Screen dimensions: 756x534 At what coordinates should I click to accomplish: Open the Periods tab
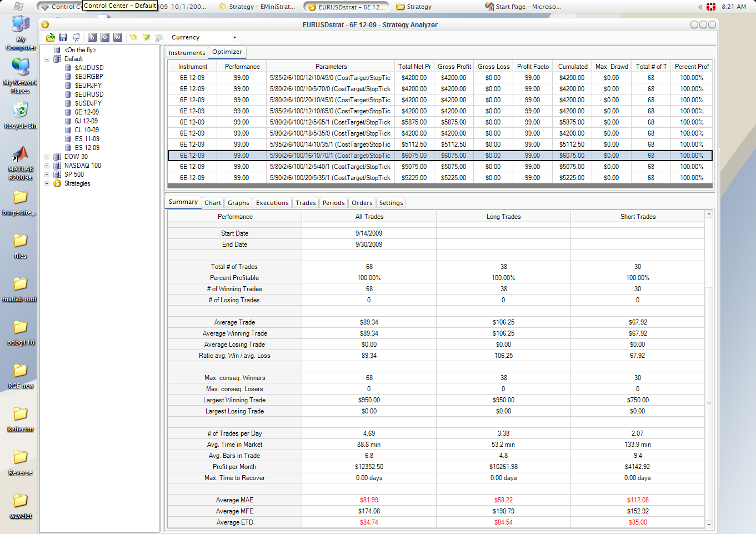333,203
